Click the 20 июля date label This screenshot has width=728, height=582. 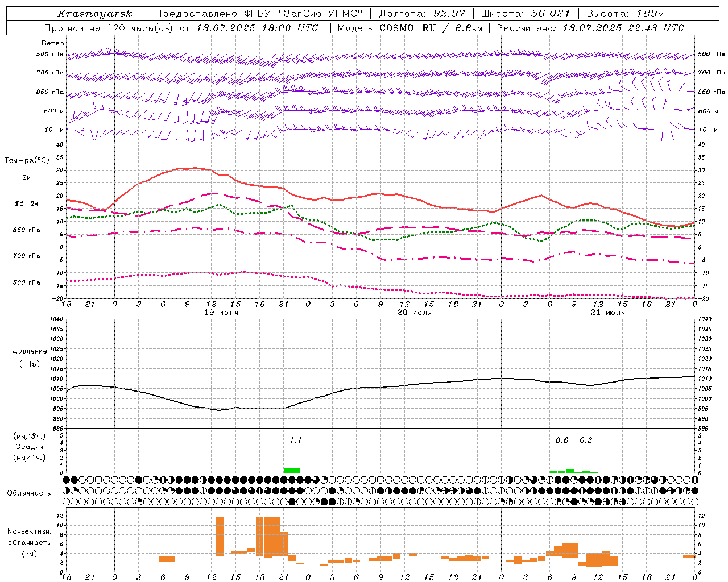[415, 313]
